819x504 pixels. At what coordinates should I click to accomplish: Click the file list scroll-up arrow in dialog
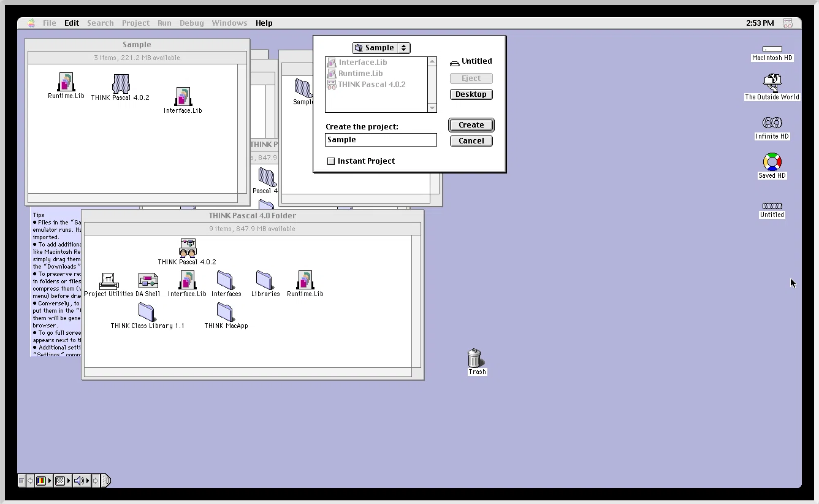point(432,61)
